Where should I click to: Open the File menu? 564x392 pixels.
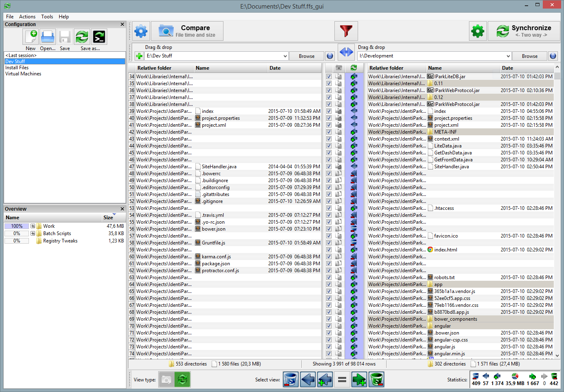coord(10,17)
